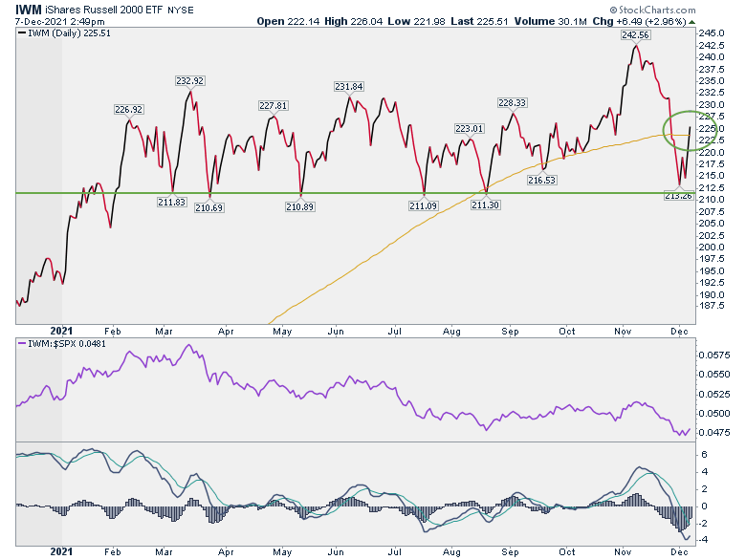
Task: Click the Aug label on bottom MACD axis
Action: point(451,552)
